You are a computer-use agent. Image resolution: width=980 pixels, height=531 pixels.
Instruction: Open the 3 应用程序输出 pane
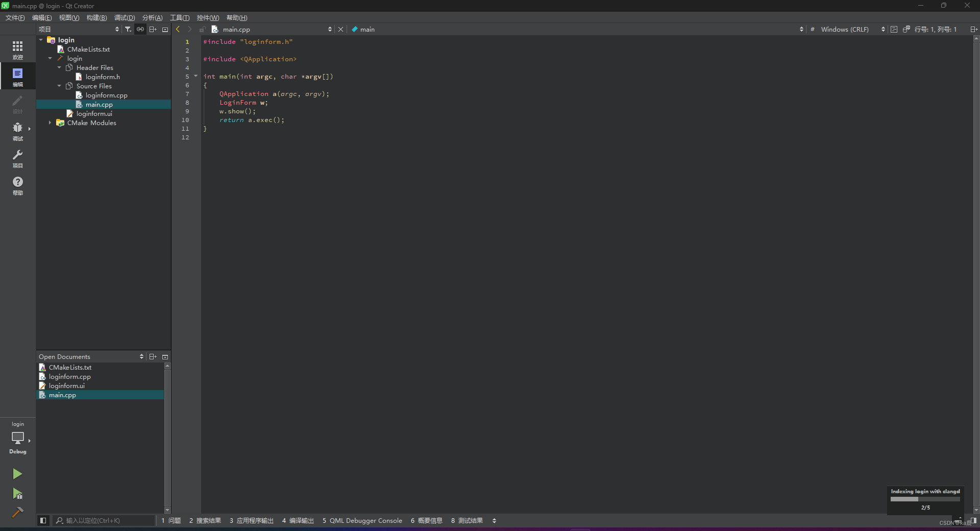(x=252, y=520)
